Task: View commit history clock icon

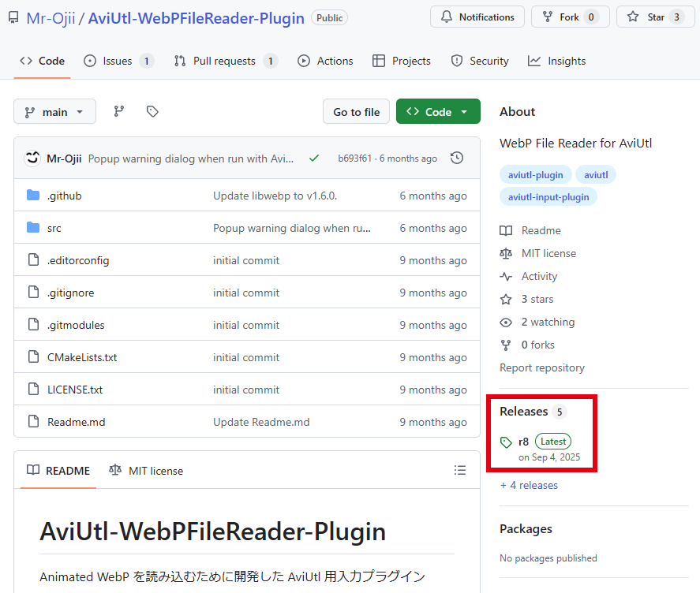Action: [x=457, y=159]
